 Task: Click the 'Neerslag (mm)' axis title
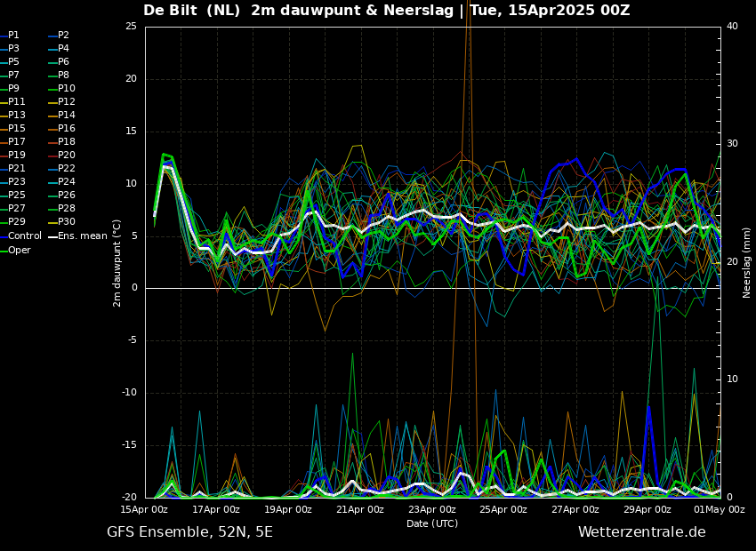(x=747, y=263)
